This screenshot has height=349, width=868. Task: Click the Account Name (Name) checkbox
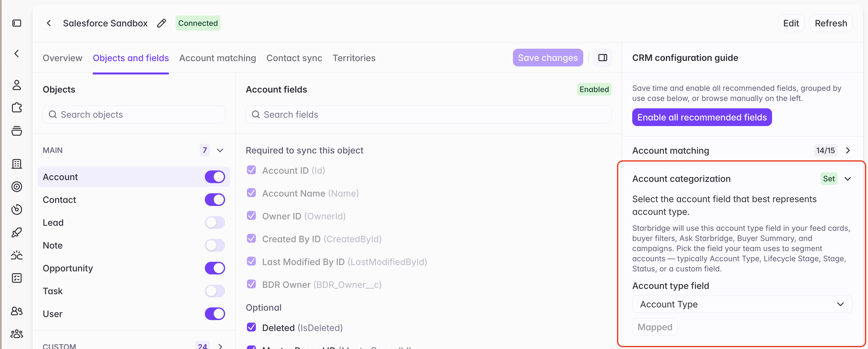pos(251,193)
